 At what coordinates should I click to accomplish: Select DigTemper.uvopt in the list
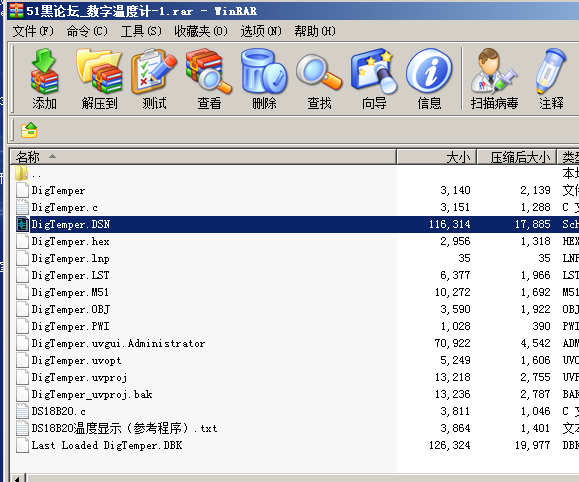pyautogui.click(x=76, y=360)
